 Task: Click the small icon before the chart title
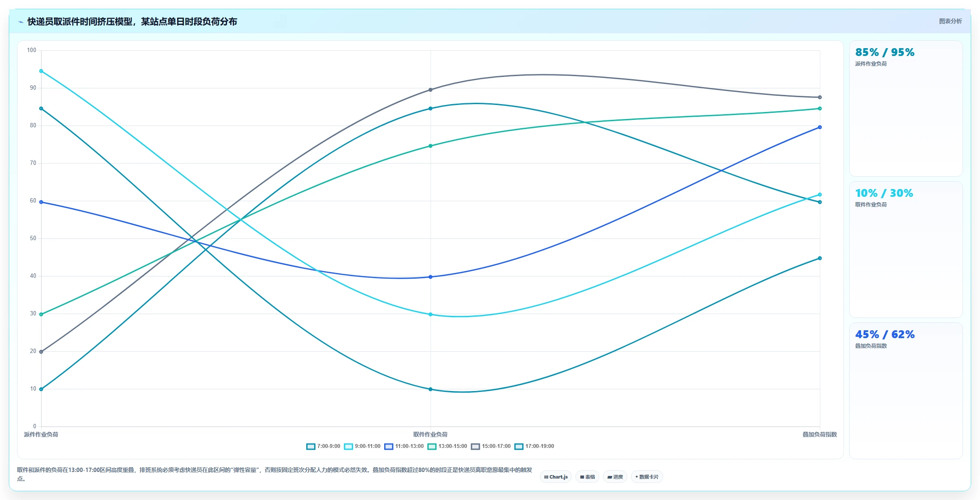pyautogui.click(x=21, y=22)
